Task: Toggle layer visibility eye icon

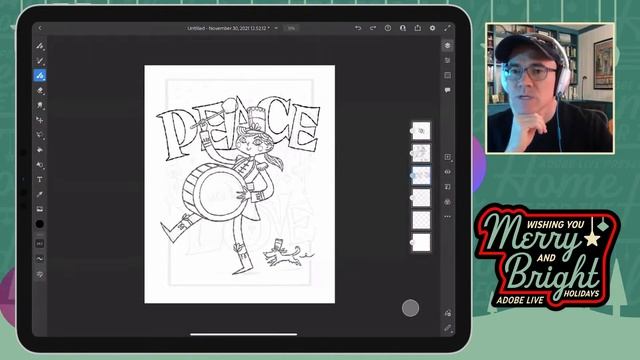Action: coord(447,172)
